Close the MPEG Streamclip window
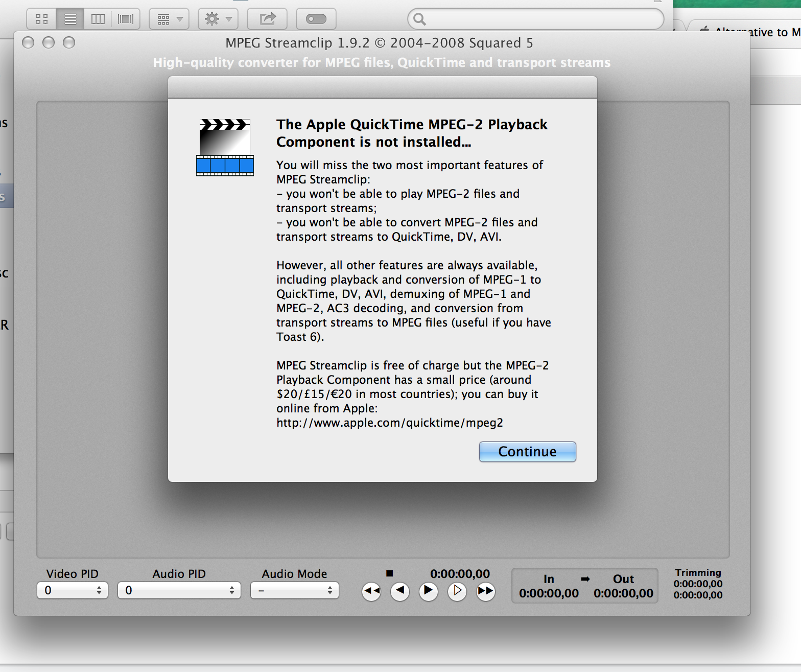 (x=28, y=42)
